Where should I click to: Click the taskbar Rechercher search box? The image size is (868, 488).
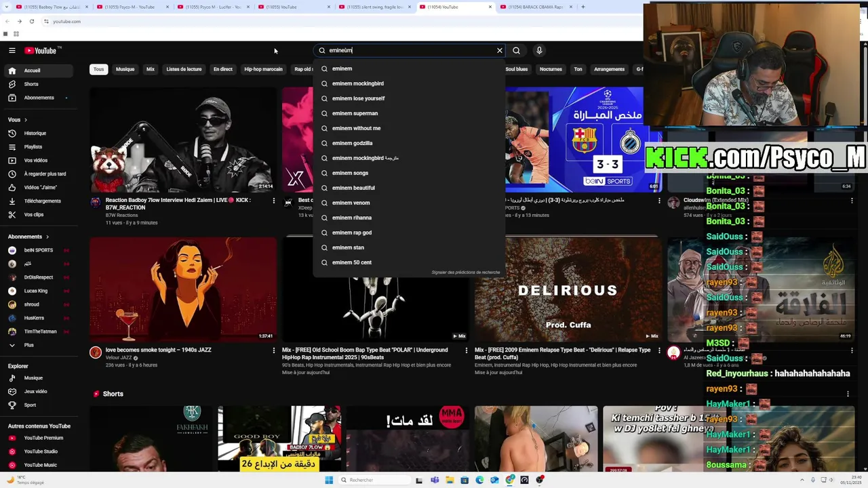click(374, 480)
